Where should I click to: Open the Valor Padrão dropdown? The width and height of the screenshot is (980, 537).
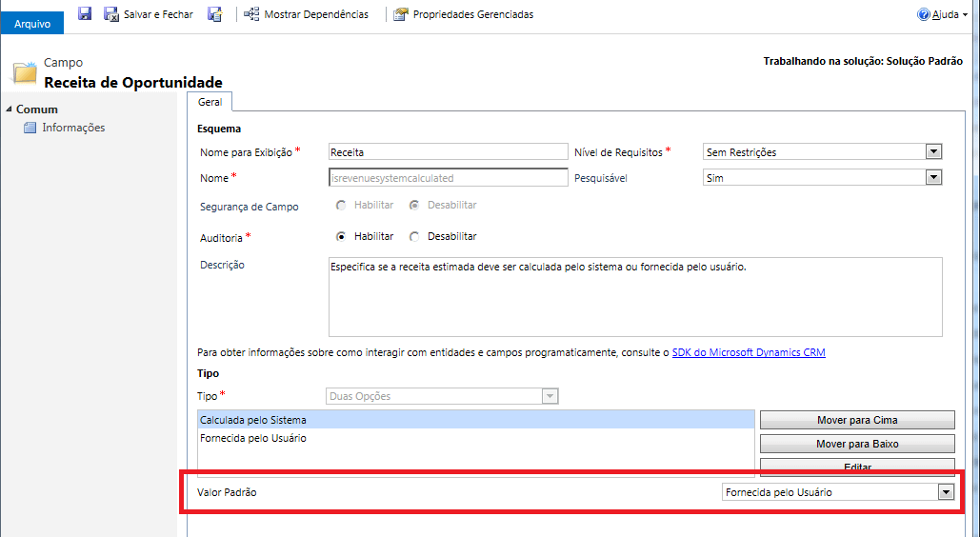(x=945, y=492)
